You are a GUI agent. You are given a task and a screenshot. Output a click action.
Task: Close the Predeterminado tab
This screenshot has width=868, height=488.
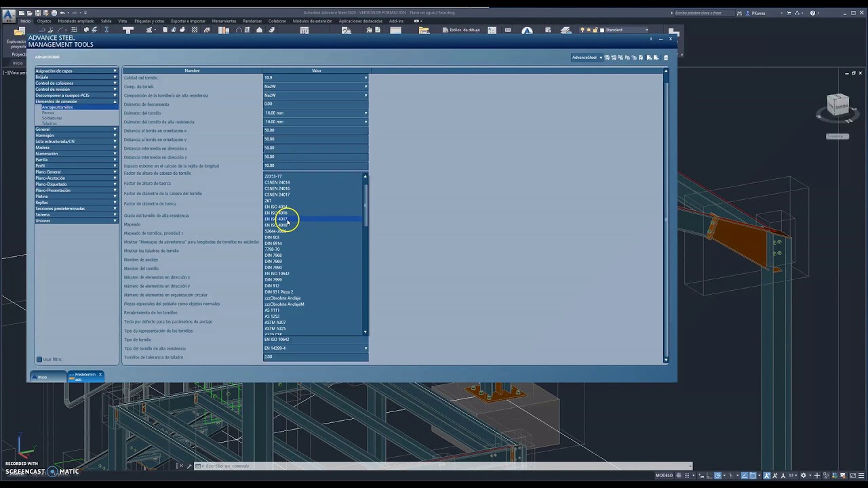click(100, 374)
